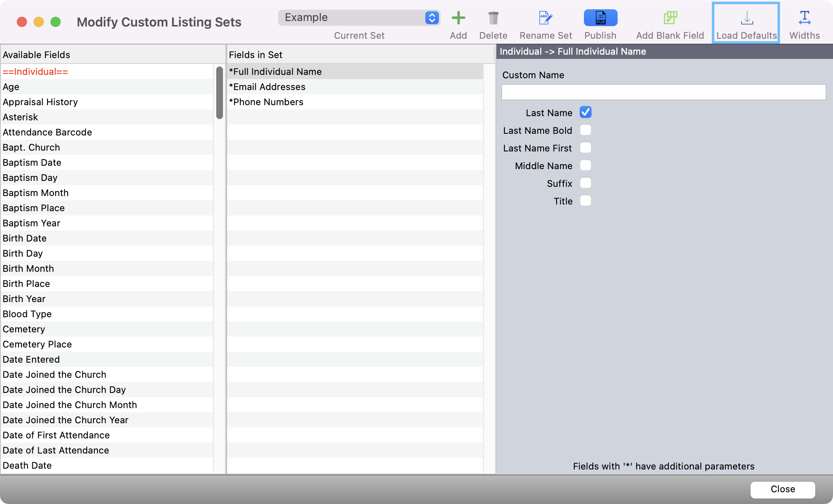
Task: Open the column Widths tool
Action: [x=804, y=18]
